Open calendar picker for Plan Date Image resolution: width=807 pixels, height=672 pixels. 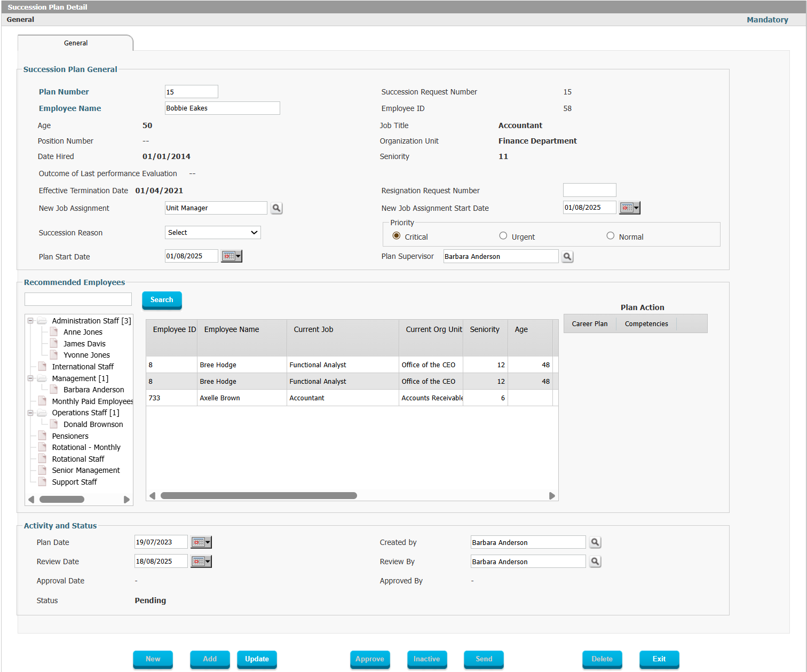(x=201, y=542)
